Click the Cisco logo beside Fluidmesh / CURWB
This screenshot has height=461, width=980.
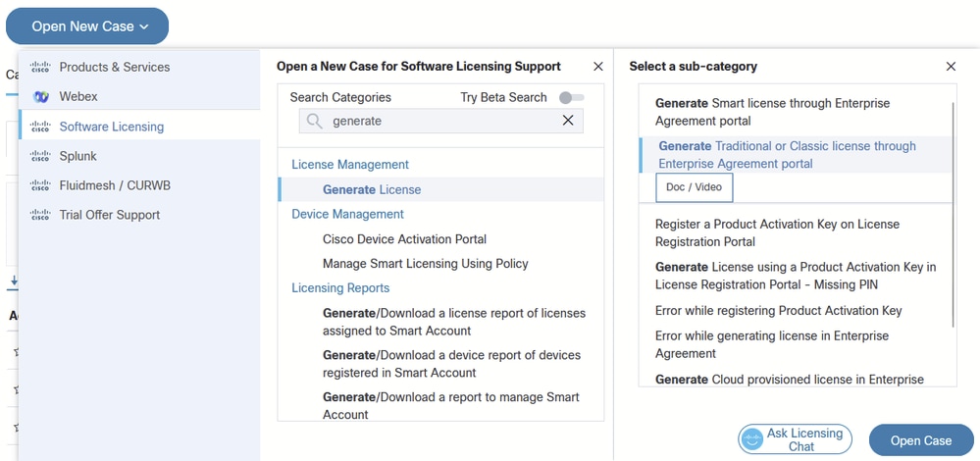point(40,185)
